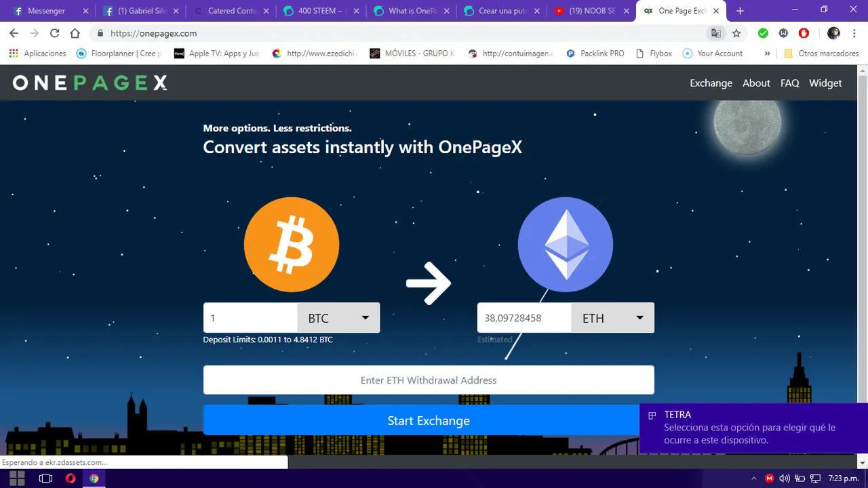
Task: Click the blue Ethereum coin icon
Action: click(566, 245)
